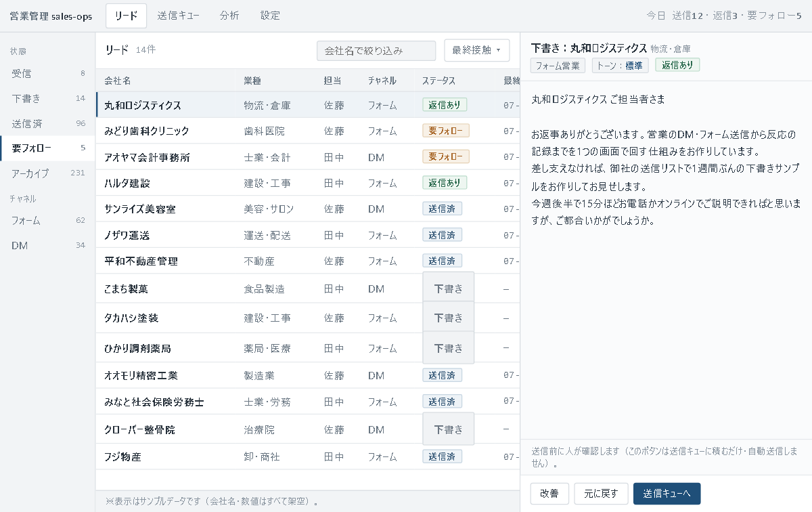
Task: Click 要フォロー badge for みどり歯科クリニック
Action: [445, 131]
